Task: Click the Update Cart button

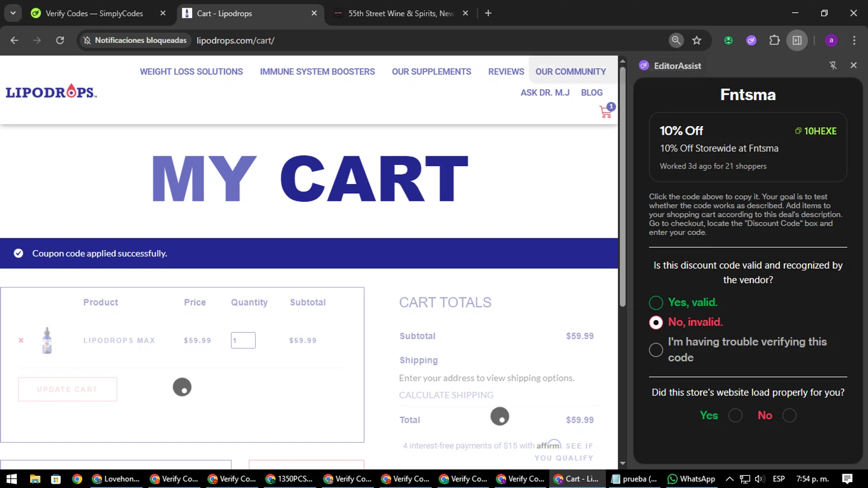Action: [x=68, y=390]
